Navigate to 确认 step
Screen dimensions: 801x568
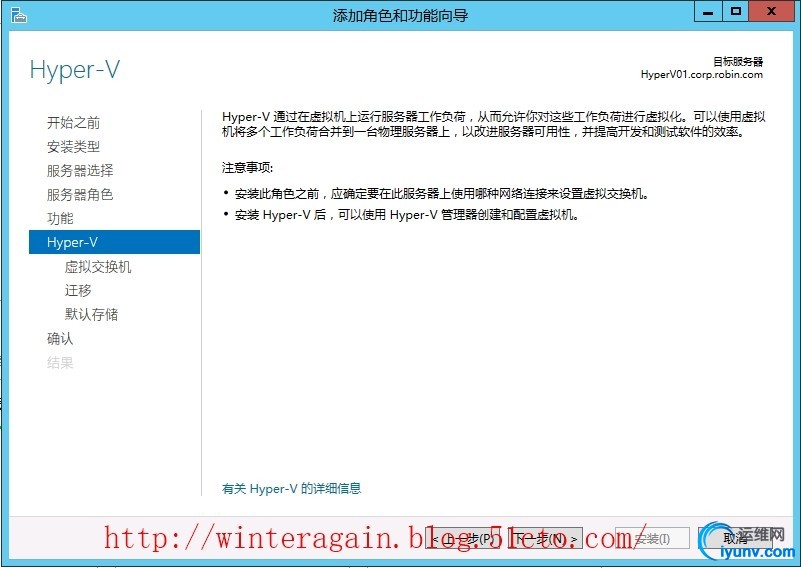(60, 339)
